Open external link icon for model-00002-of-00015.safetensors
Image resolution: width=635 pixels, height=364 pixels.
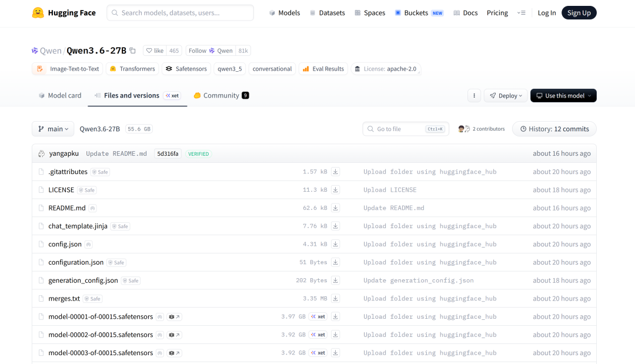174,335
